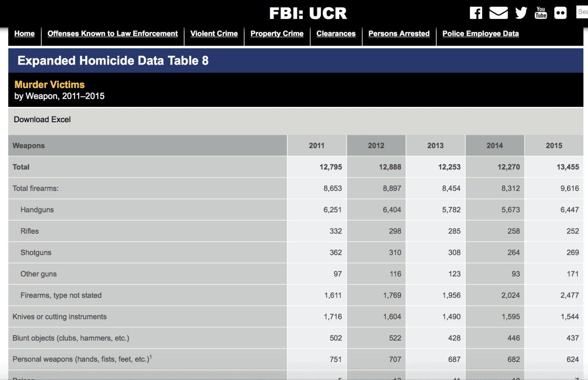The width and height of the screenshot is (588, 380).
Task: Select the Shotguns row label
Action: click(x=36, y=253)
